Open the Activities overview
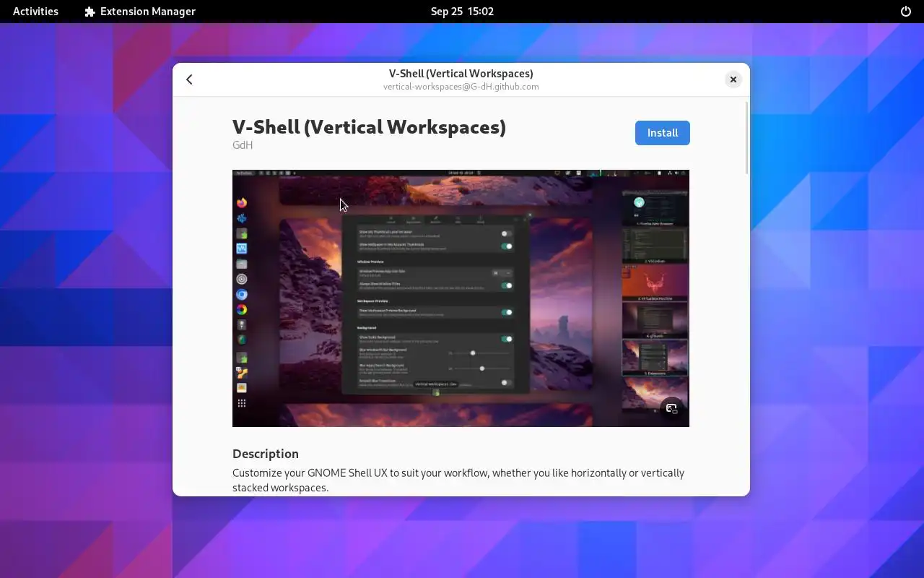924x578 pixels. 35,12
